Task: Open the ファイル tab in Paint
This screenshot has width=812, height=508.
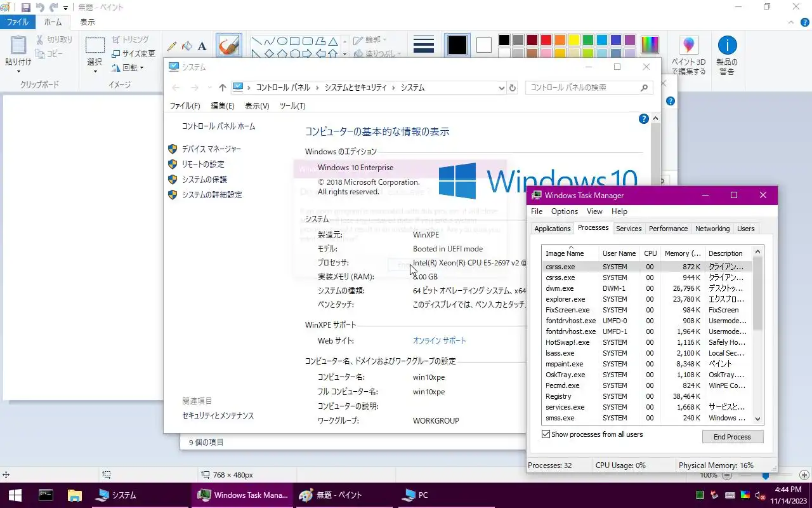Action: click(17, 22)
